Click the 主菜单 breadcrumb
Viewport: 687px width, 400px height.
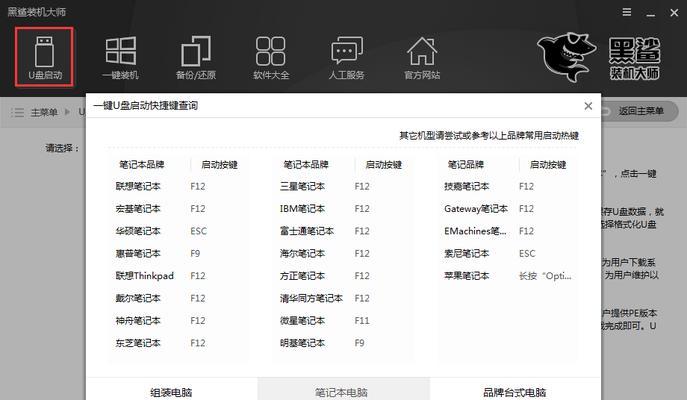coord(44,113)
